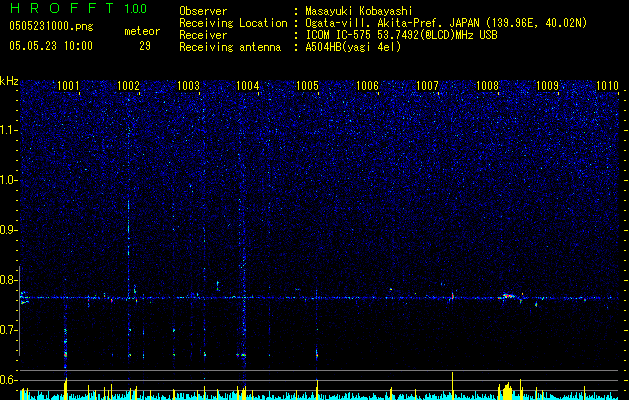629x400 pixels.
Task: Click the 1006 time axis marker
Action: 367,85
